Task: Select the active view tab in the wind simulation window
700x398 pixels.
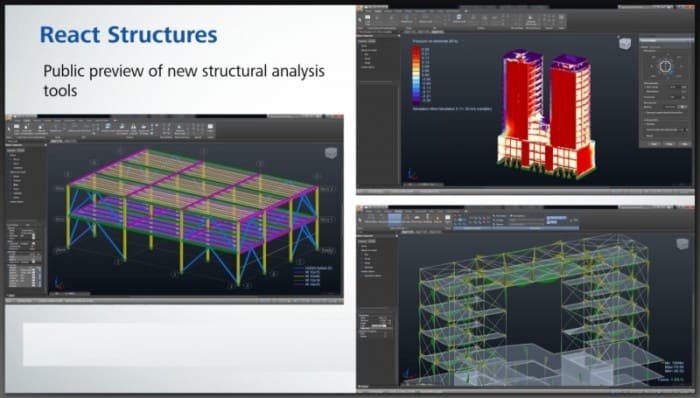Action: pos(438,31)
